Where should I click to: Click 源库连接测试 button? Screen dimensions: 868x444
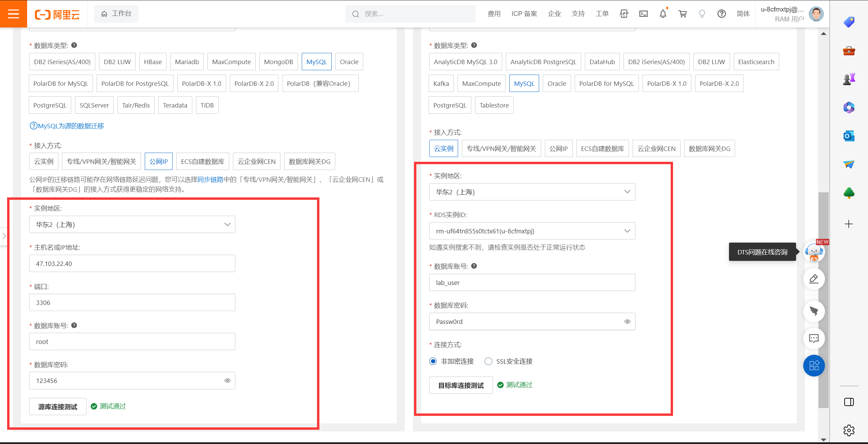tap(58, 407)
